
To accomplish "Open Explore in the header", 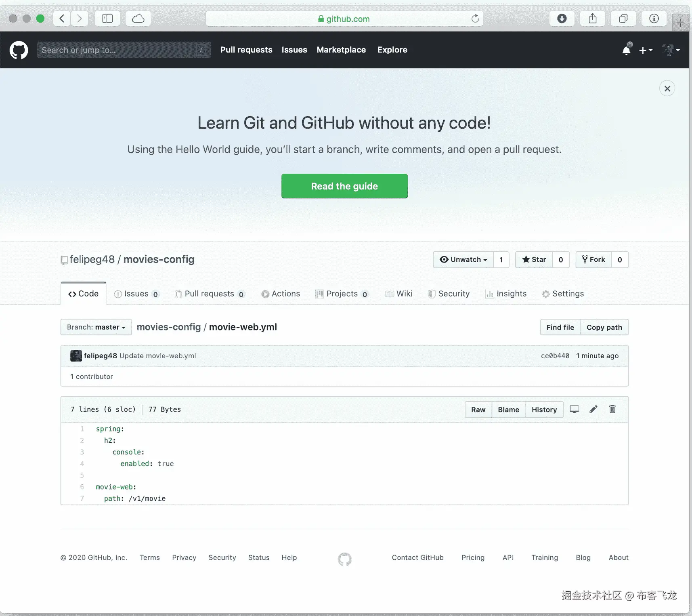I will tap(392, 50).
